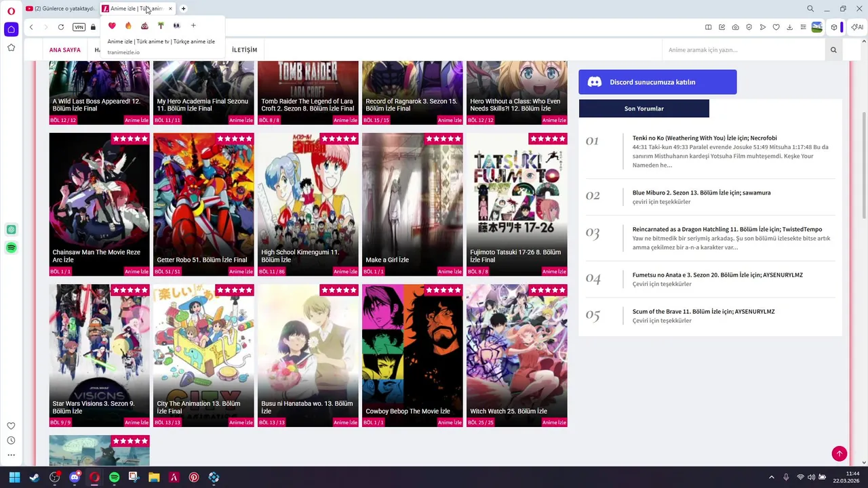Open Tenki no Ko comment link
868x488 pixels.
coord(705,138)
